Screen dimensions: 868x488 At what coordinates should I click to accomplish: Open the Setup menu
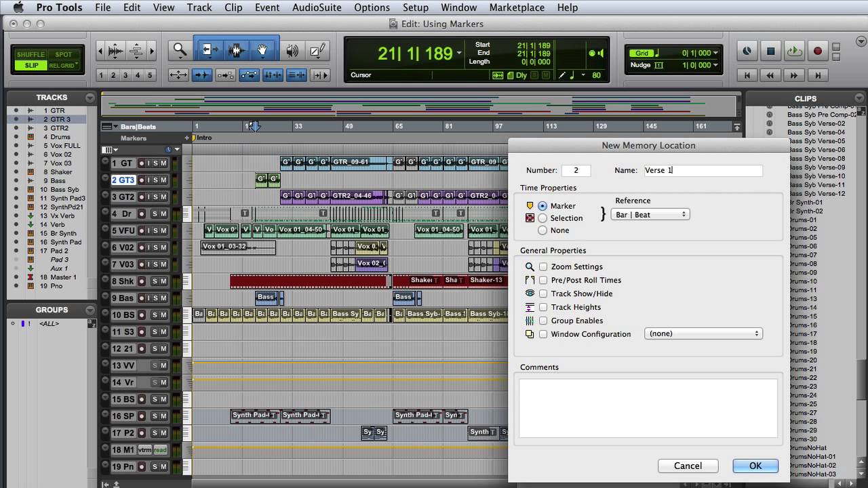[415, 7]
